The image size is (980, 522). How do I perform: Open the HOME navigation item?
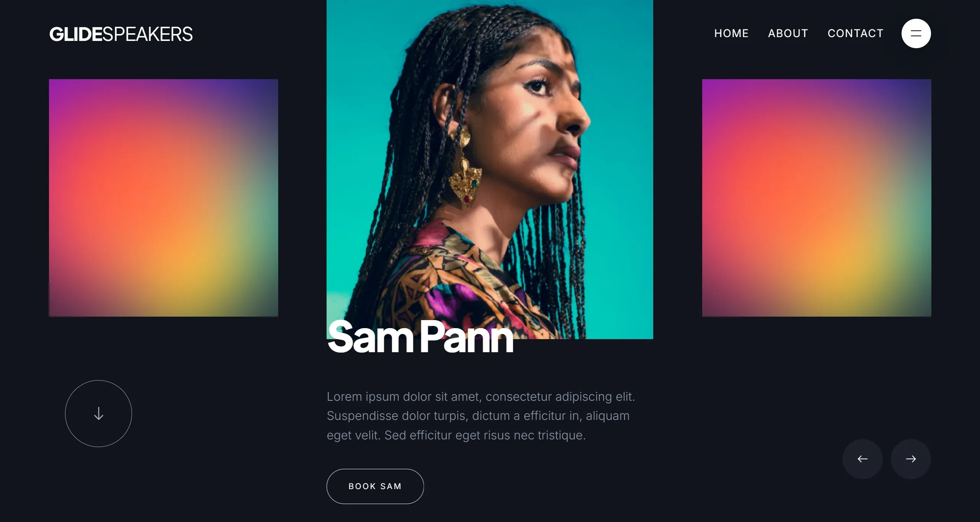pos(731,33)
